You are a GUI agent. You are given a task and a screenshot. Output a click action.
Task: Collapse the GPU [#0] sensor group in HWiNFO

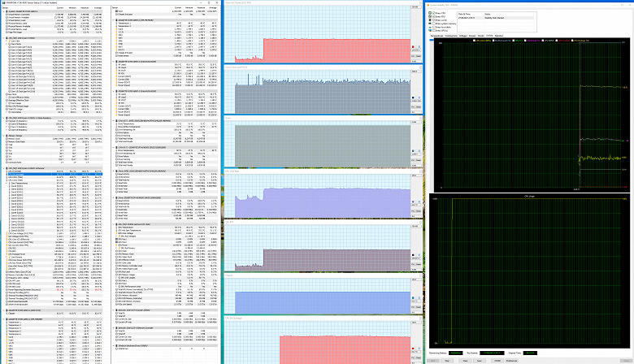click(114, 224)
